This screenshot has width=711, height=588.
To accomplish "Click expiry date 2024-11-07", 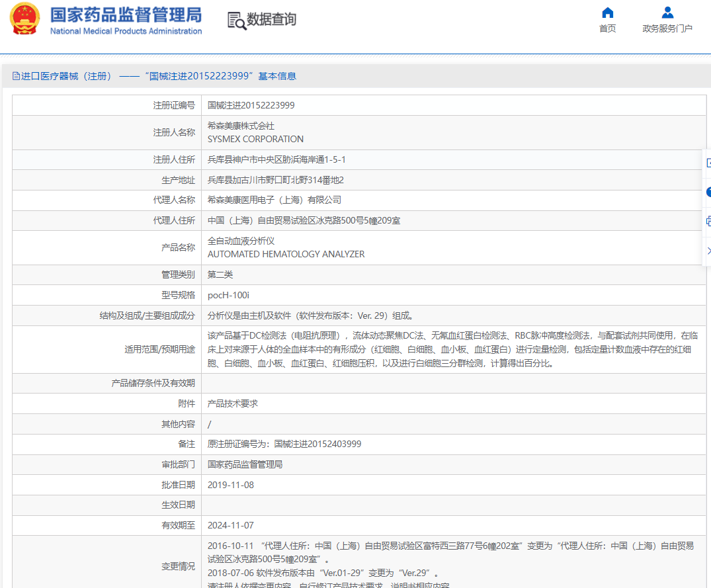I will pyautogui.click(x=230, y=525).
